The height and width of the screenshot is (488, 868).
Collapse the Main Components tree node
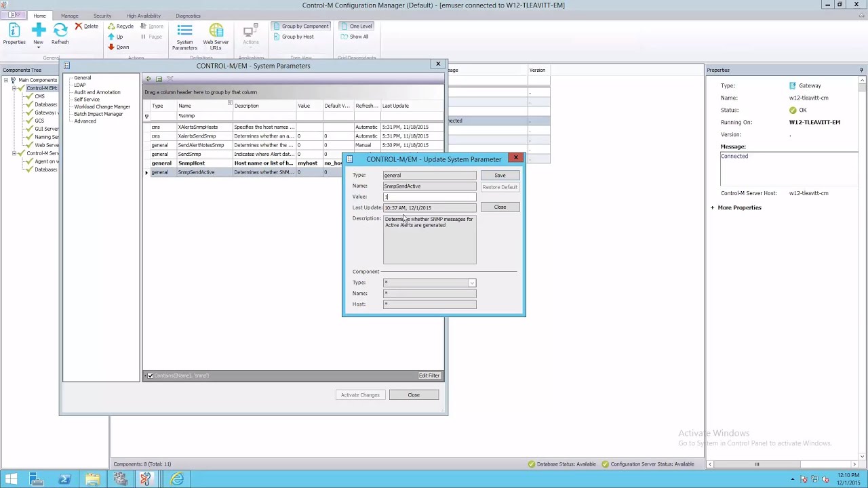point(5,80)
